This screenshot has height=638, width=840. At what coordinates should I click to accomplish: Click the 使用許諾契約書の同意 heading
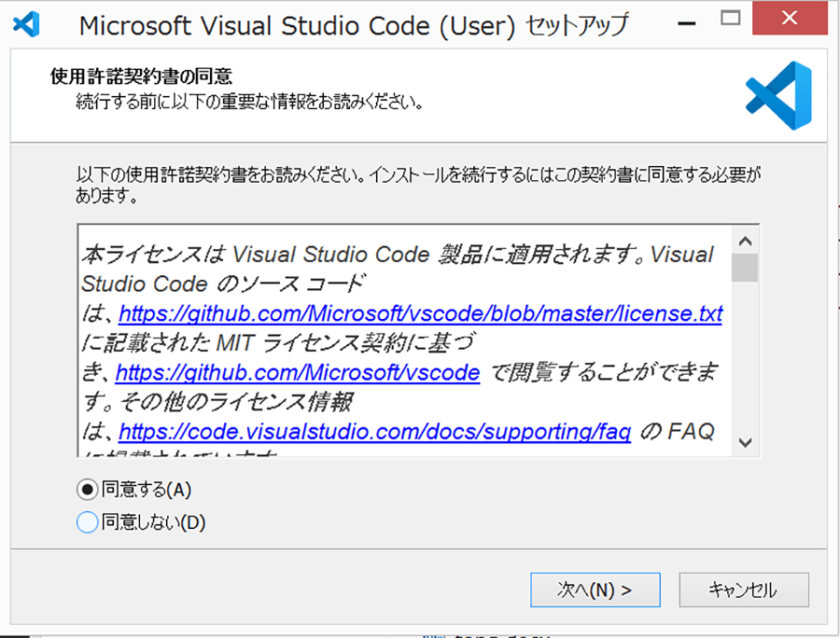click(142, 76)
